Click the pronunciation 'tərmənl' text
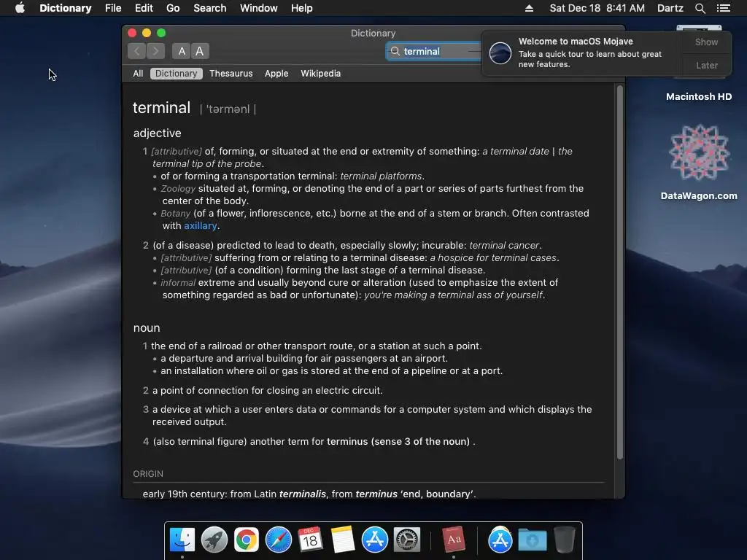Viewport: 747px width, 560px height. coord(228,109)
